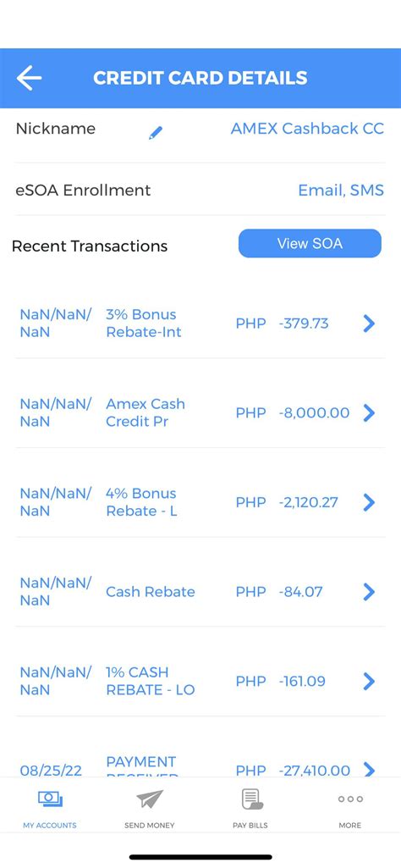Switch to the PAY BILLS tab label
This screenshot has width=401, height=868.
coord(250,825)
